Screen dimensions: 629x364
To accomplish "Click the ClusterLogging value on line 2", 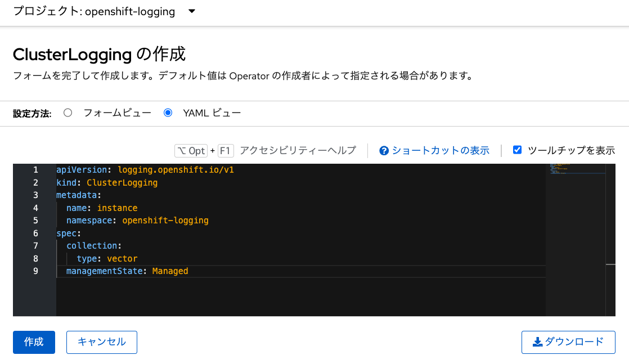I will (122, 183).
